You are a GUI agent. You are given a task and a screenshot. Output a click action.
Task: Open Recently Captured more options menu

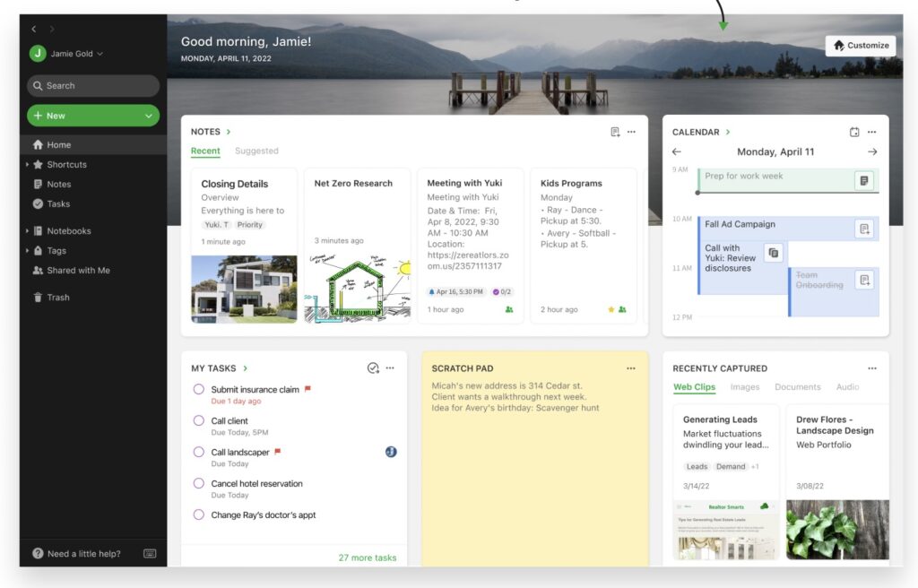[871, 368]
